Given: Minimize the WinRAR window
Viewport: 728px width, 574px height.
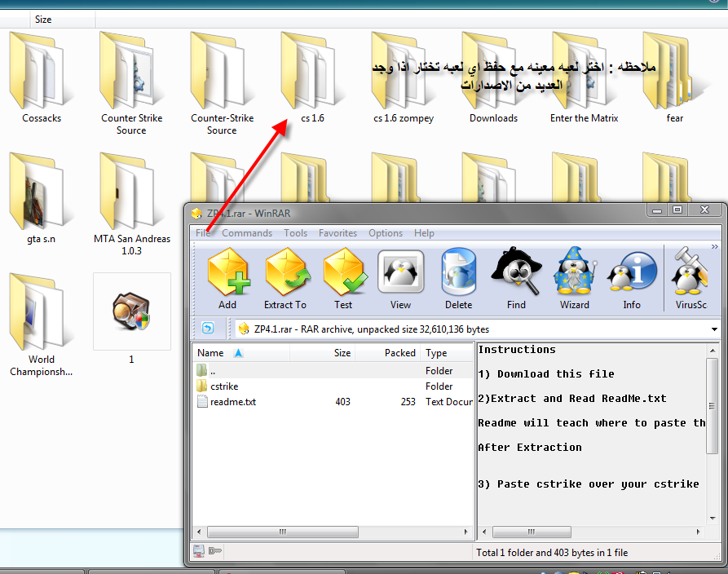Looking at the screenshot, I should click(x=657, y=210).
